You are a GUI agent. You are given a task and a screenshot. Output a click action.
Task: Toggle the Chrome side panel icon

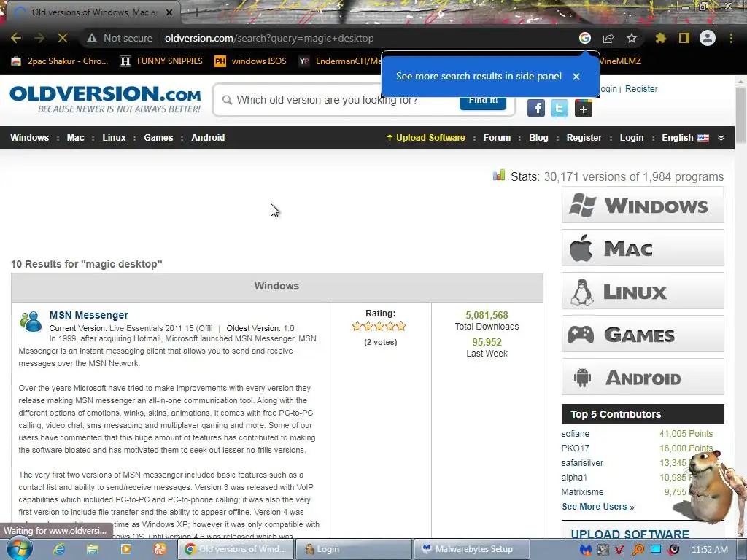(x=684, y=38)
